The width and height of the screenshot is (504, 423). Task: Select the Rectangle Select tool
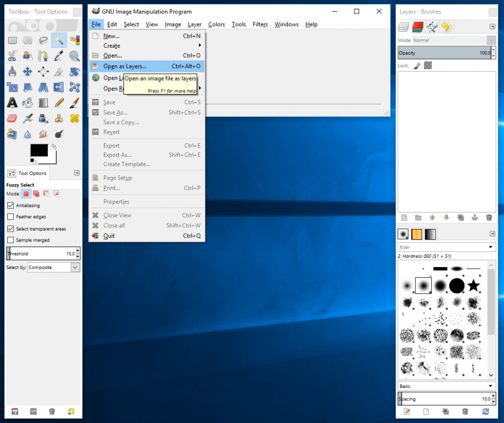[x=12, y=40]
